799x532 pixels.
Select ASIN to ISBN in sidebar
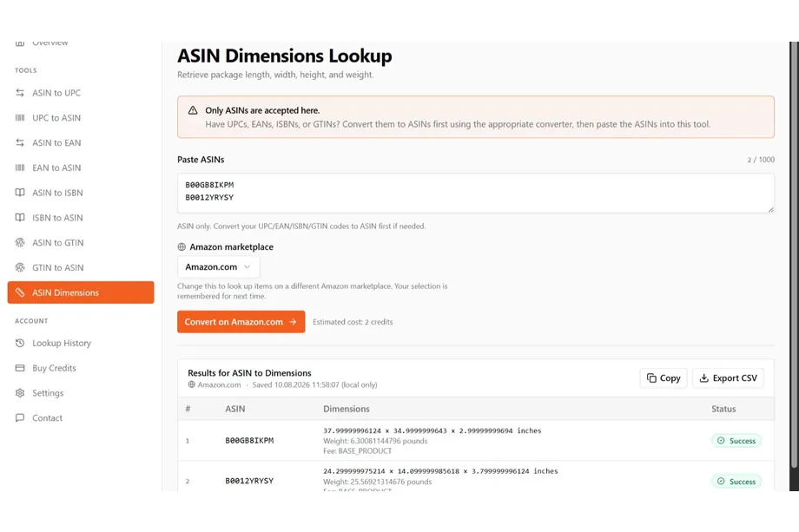tap(81, 193)
